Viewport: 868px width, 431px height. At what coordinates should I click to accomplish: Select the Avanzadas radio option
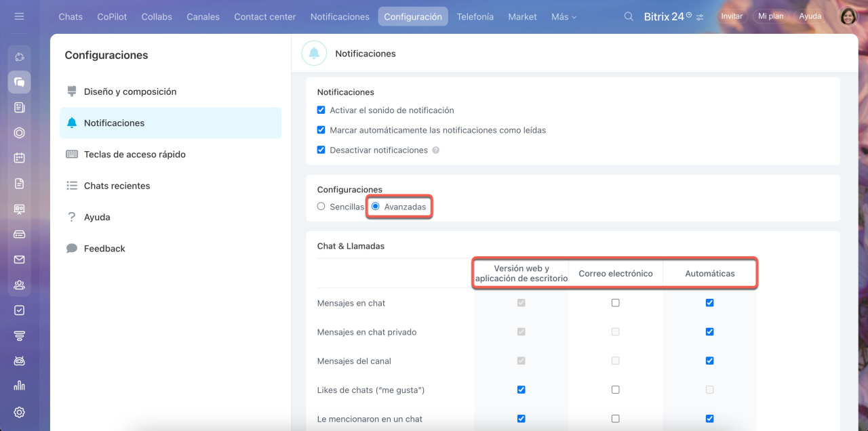[x=375, y=207]
